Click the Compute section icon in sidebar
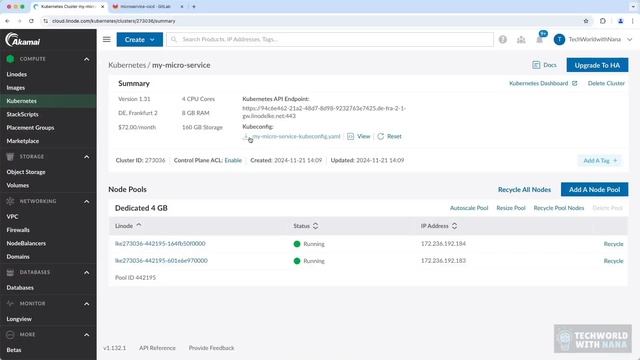The image size is (640, 360). [10, 59]
